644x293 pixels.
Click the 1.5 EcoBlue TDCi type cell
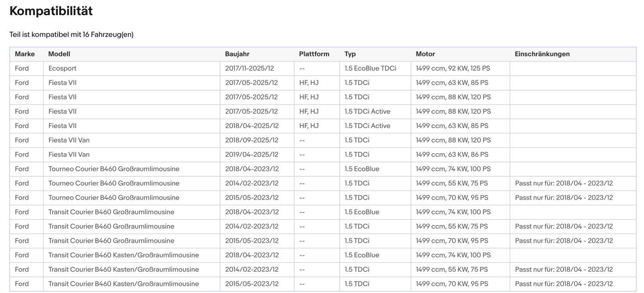370,69
